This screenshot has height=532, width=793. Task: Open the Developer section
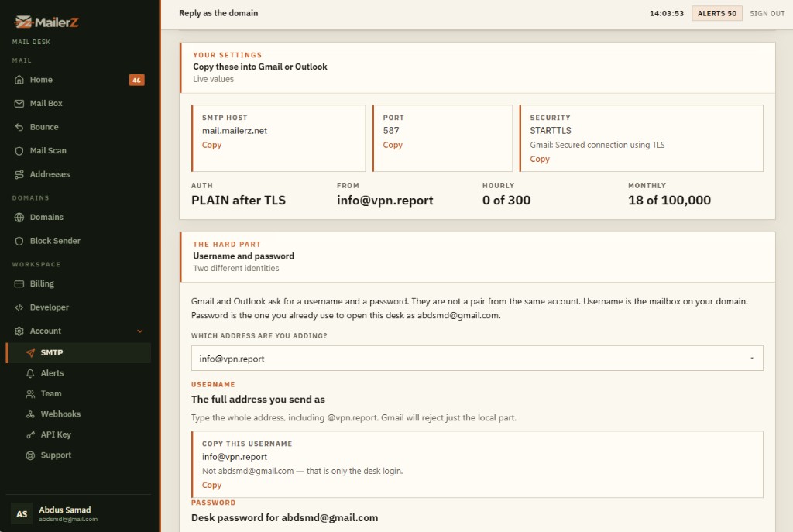click(x=78, y=307)
